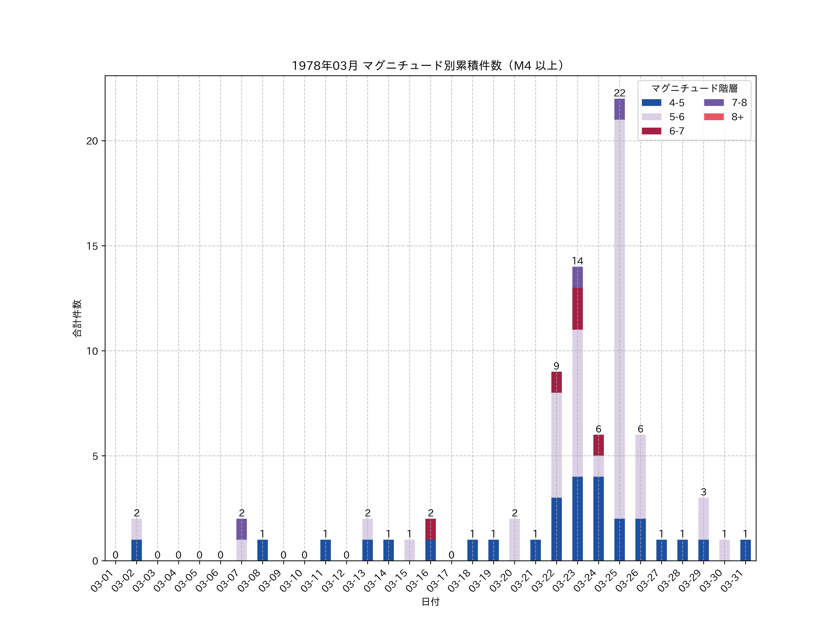Click the 6-7 legend color swatch

coord(651,131)
